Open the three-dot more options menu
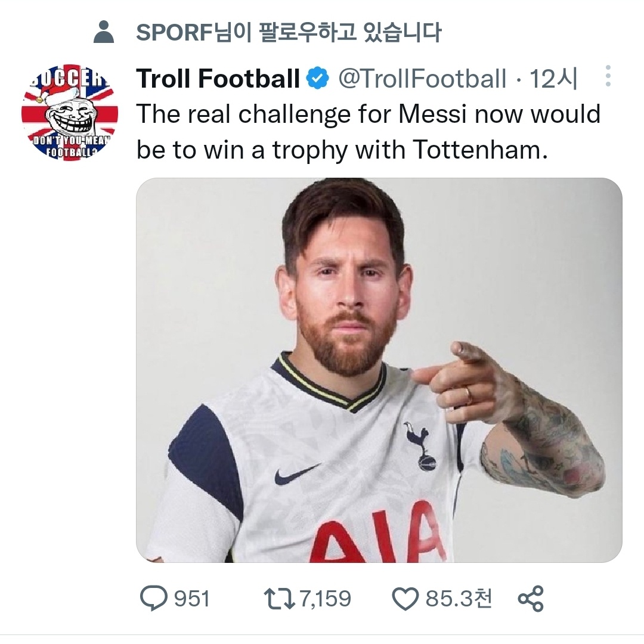The image size is (644, 644). point(608,77)
